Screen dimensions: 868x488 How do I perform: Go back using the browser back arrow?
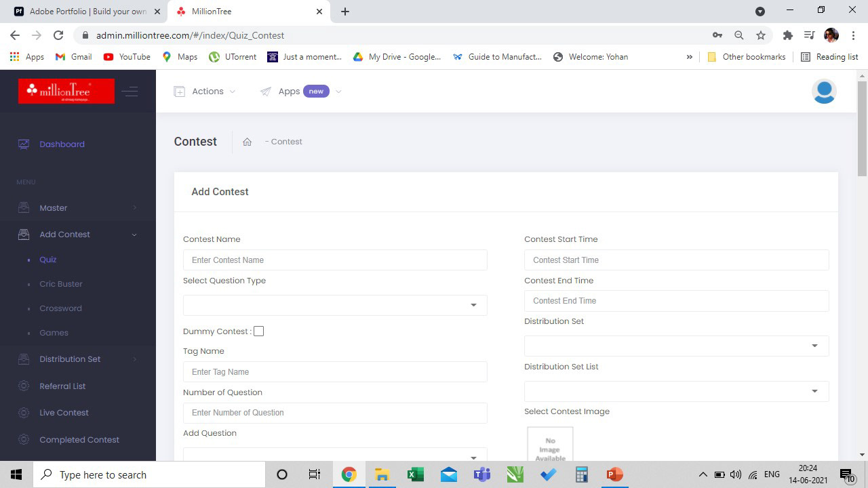[15, 35]
